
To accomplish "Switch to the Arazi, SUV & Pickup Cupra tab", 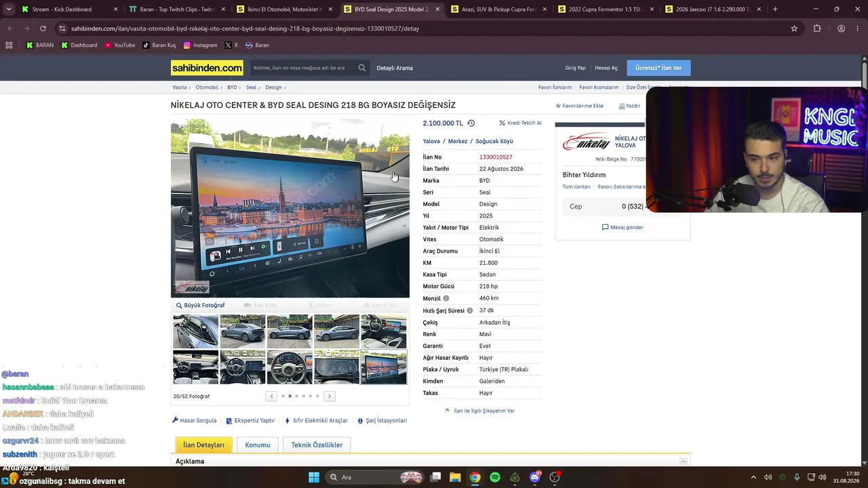I will 499,9.
